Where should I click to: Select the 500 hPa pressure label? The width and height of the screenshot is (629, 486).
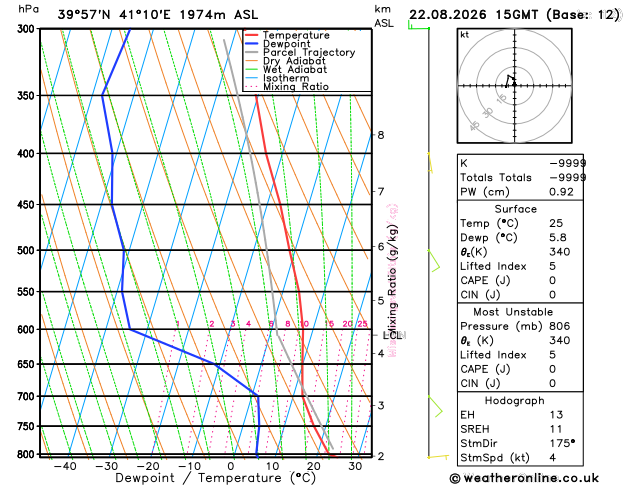pyautogui.click(x=28, y=251)
